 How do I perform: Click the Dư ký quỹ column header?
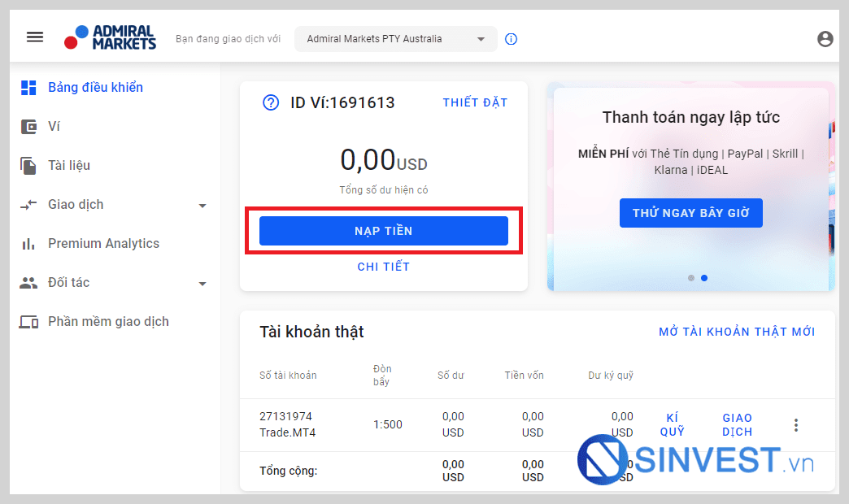[611, 376]
